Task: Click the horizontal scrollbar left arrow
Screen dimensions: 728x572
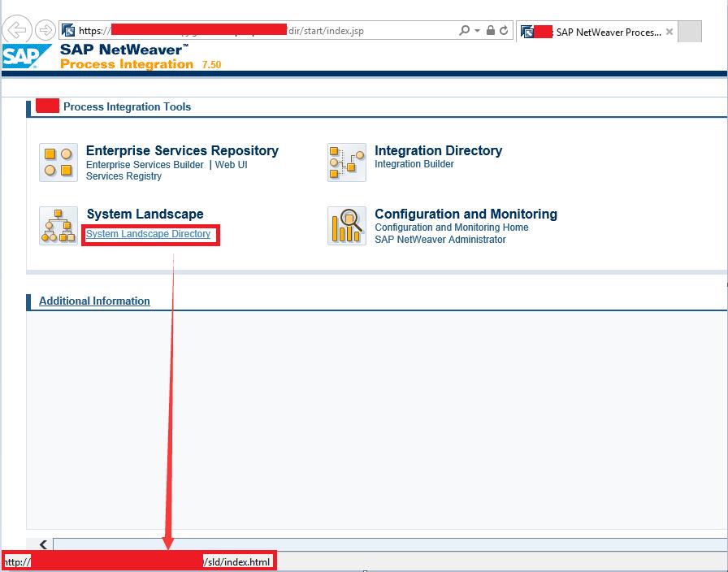Action: pos(43,544)
